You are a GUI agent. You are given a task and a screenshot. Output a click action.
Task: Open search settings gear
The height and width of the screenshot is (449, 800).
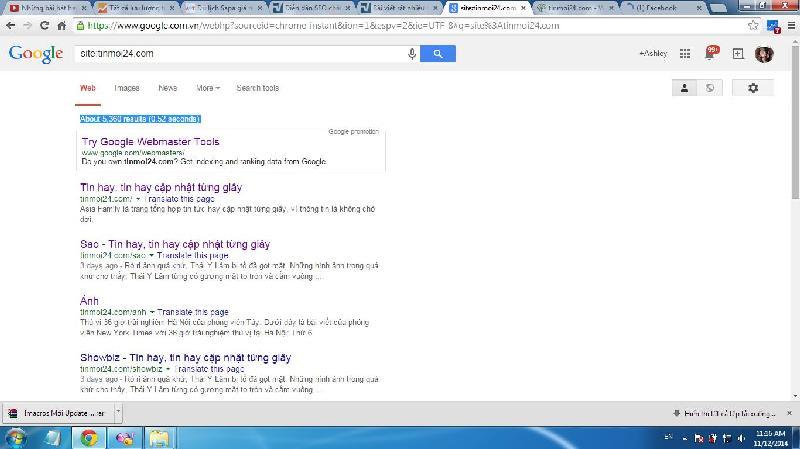click(x=753, y=88)
